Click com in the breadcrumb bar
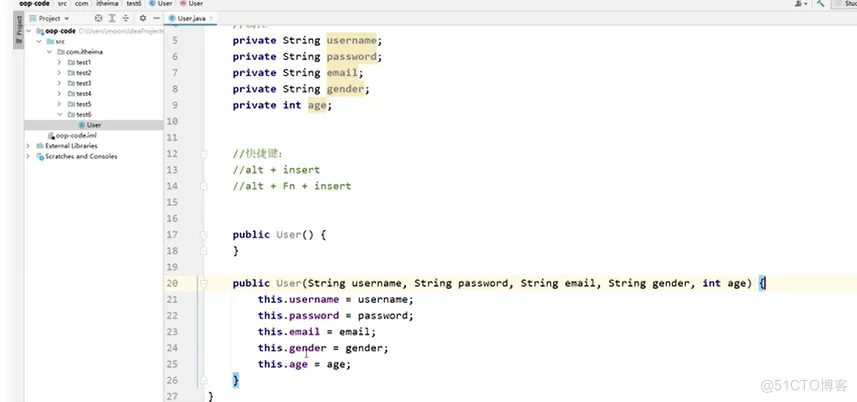 (x=81, y=3)
